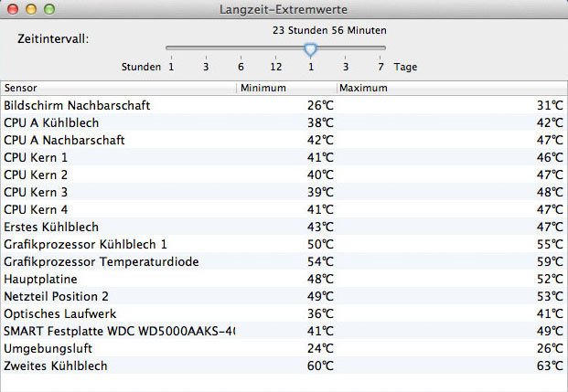
Task: Click the 60°C minimum of Zweites Kühlblech
Action: (x=320, y=366)
